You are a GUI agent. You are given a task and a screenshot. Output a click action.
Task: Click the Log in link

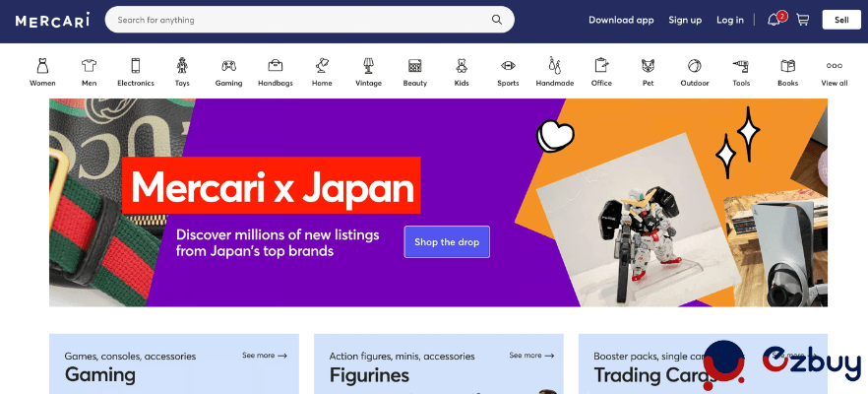tap(730, 20)
